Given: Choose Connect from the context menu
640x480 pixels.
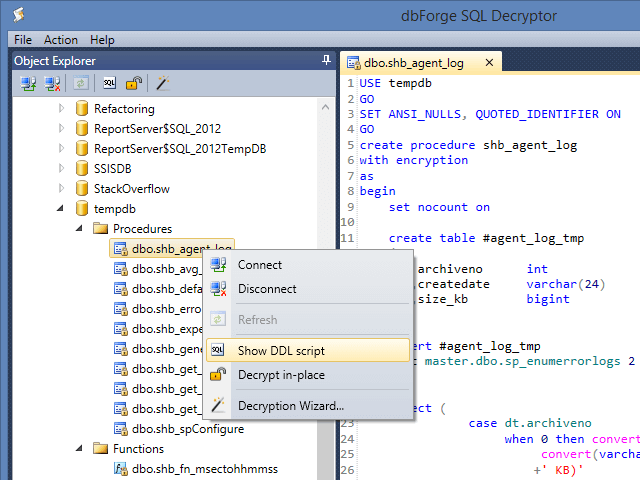Looking at the screenshot, I should click(x=308, y=264).
